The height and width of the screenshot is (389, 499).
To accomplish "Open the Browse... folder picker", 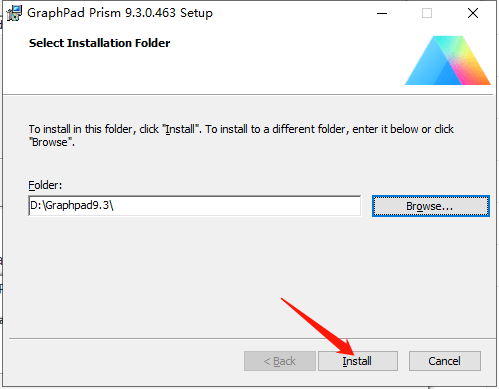I will tap(431, 206).
